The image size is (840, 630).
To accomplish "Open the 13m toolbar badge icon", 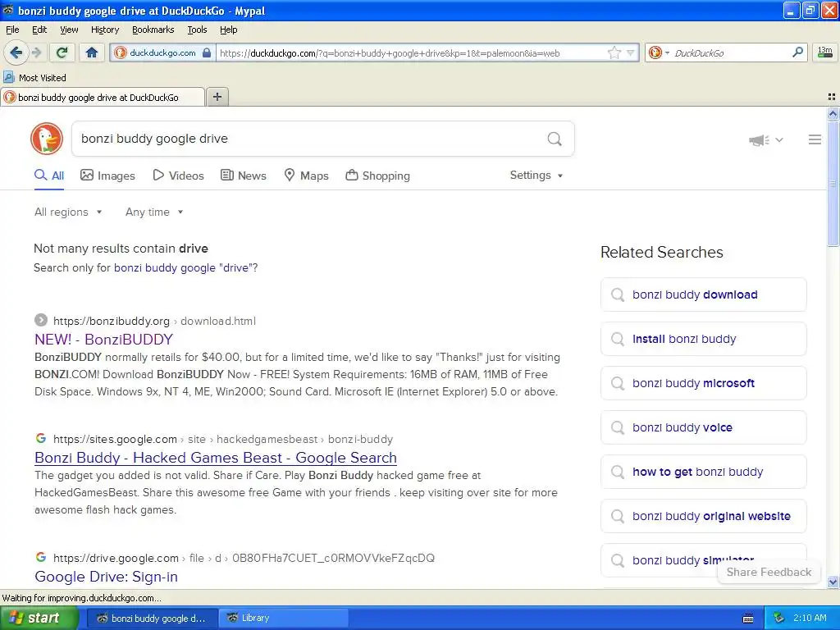I will tap(825, 52).
